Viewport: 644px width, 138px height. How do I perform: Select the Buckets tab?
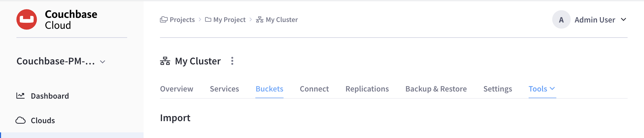click(x=269, y=89)
